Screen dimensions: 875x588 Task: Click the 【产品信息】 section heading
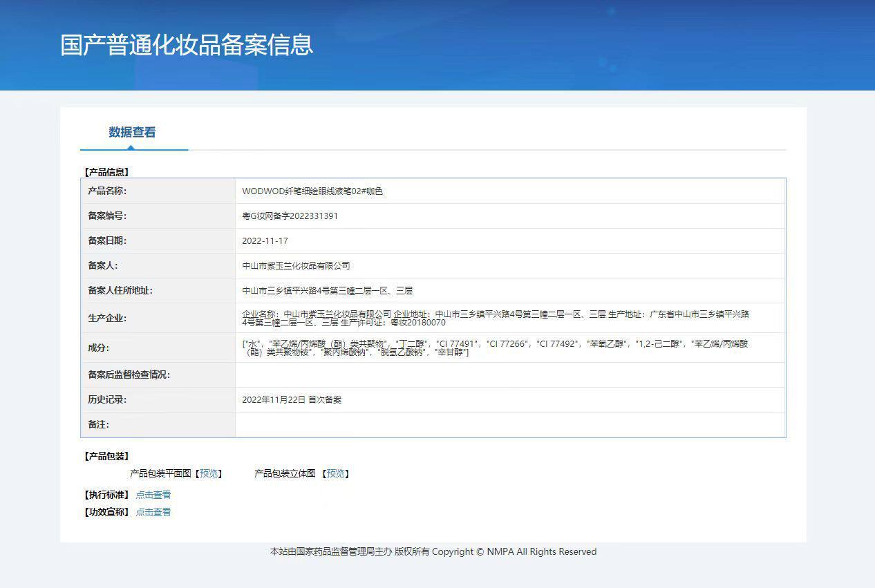[105, 171]
